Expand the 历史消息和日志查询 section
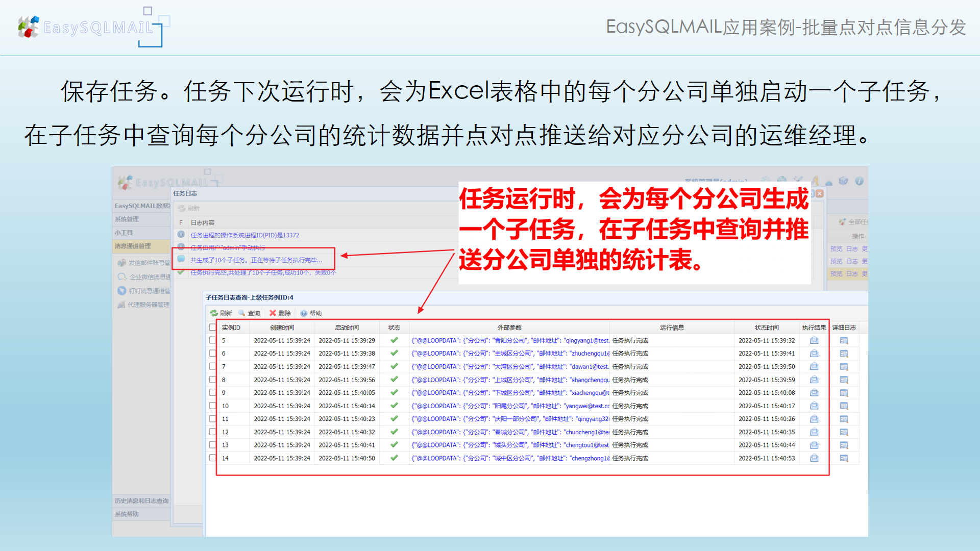 (141, 501)
